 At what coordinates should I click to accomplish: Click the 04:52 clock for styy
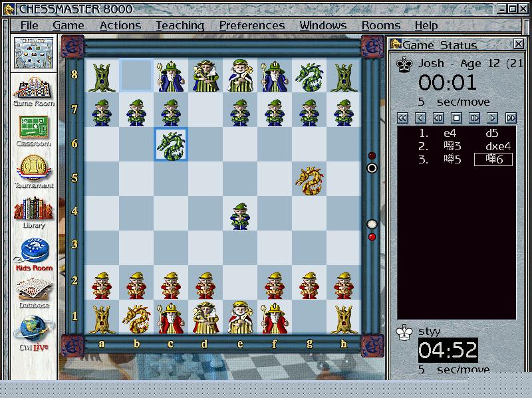pos(448,350)
